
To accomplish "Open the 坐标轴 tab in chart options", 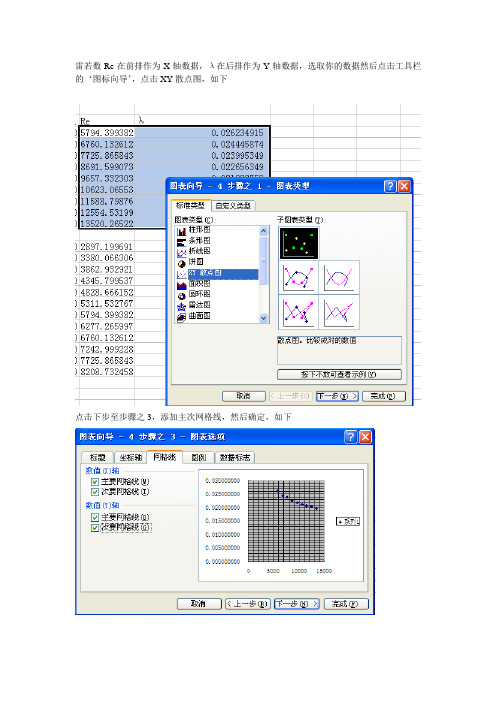I will 130,457.
